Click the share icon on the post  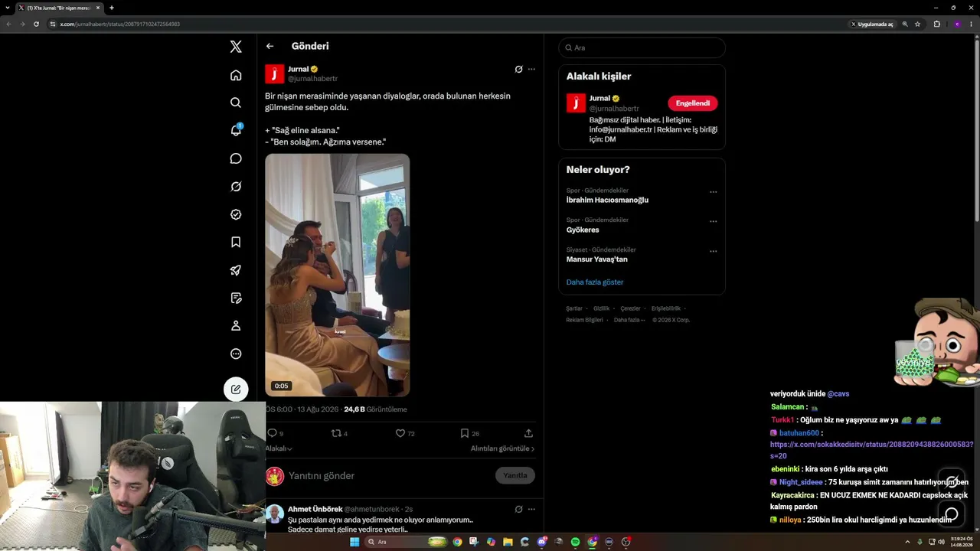point(528,433)
